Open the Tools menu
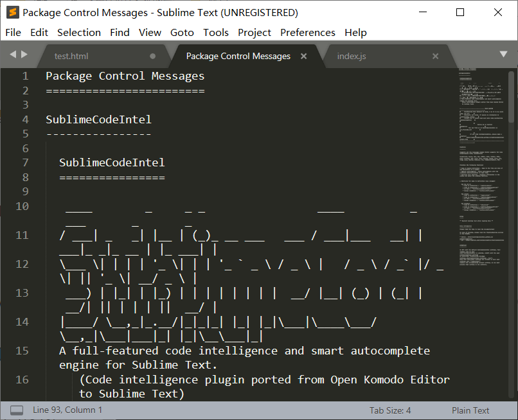Viewport: 518px width, 420px height. [216, 32]
